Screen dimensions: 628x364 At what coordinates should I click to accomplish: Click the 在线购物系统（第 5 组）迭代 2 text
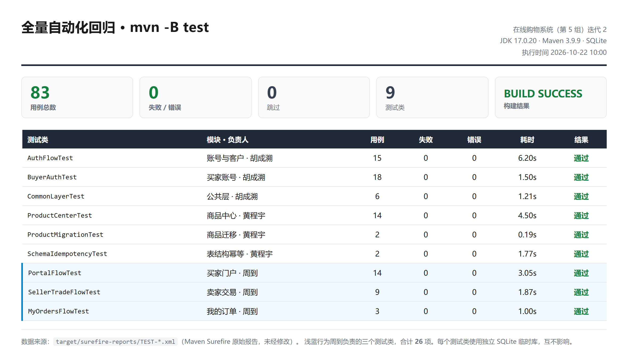point(560,30)
